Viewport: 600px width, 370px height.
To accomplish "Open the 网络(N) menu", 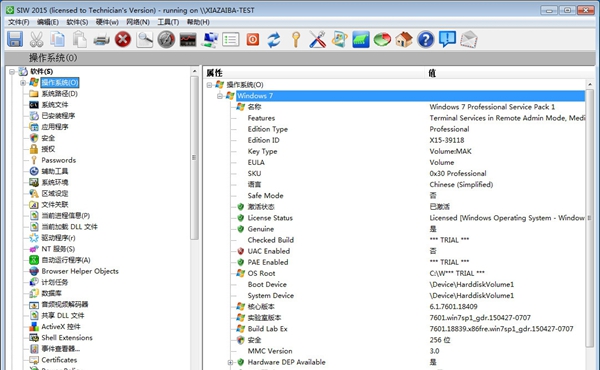I will 138,22.
